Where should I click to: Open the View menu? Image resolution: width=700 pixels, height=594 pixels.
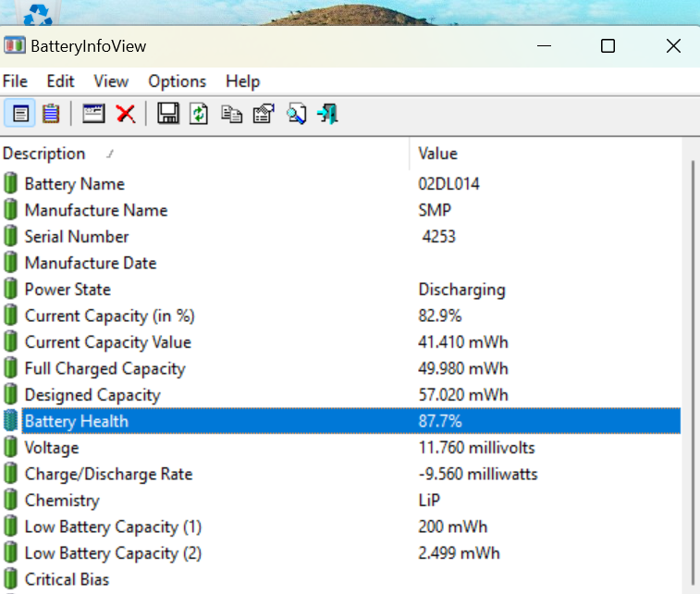(x=111, y=81)
